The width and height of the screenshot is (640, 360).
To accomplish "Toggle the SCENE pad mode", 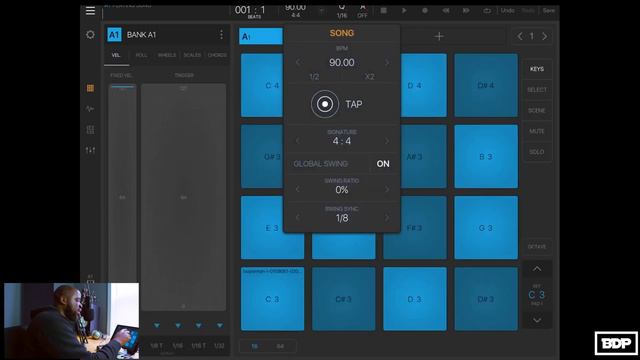I will [x=537, y=111].
